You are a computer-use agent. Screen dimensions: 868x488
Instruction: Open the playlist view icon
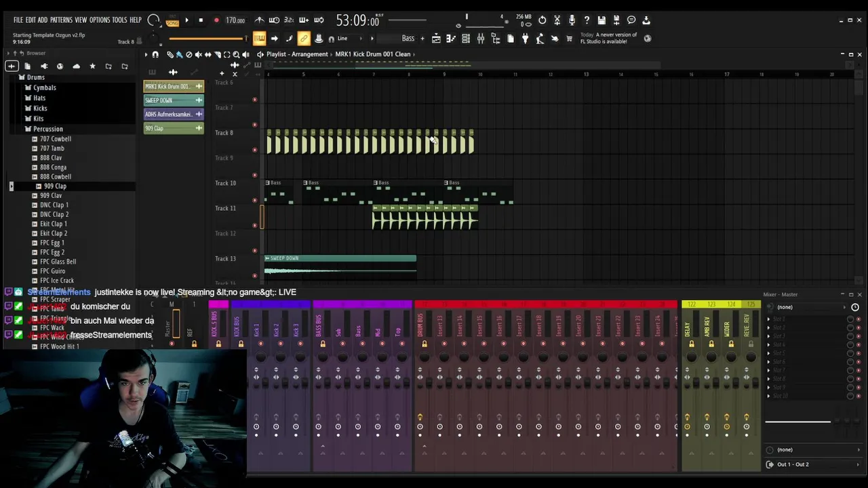coord(436,39)
